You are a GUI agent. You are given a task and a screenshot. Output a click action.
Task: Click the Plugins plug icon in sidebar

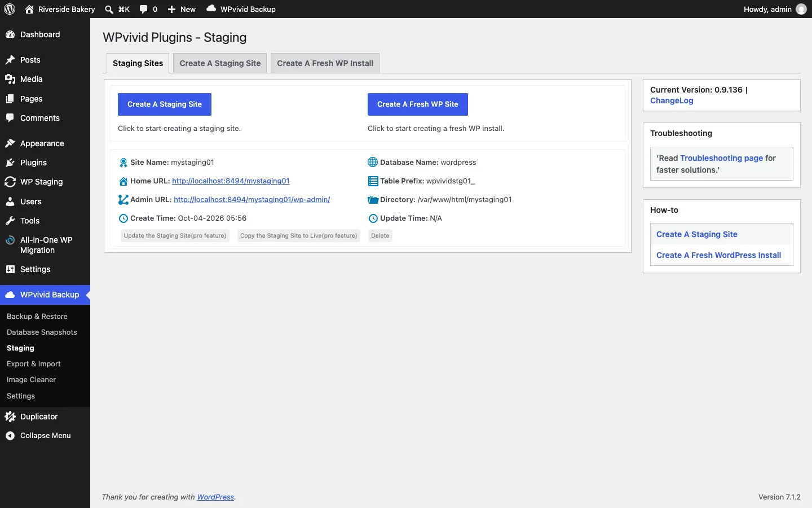(x=10, y=163)
